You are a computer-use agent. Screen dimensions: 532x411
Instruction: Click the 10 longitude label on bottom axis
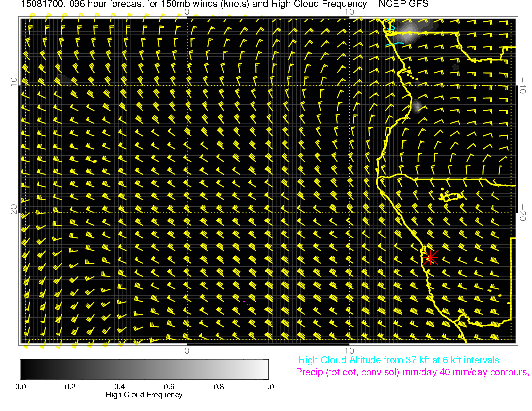pos(349,351)
